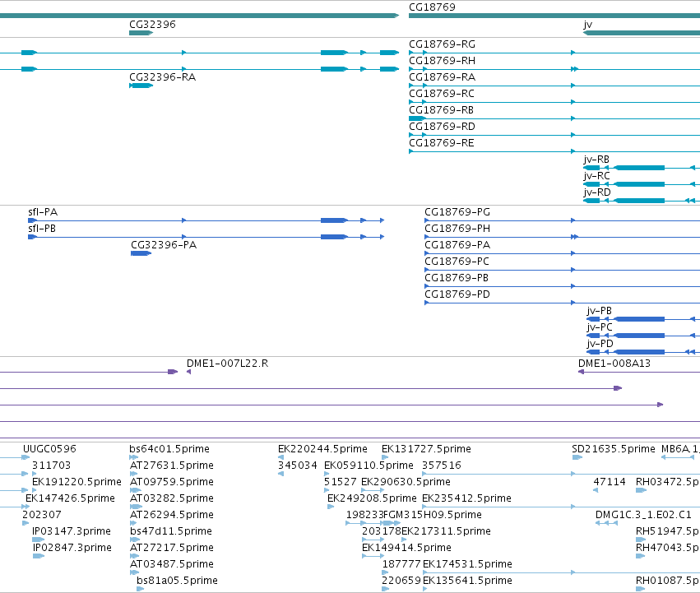Click the jv-PC label

600,327
